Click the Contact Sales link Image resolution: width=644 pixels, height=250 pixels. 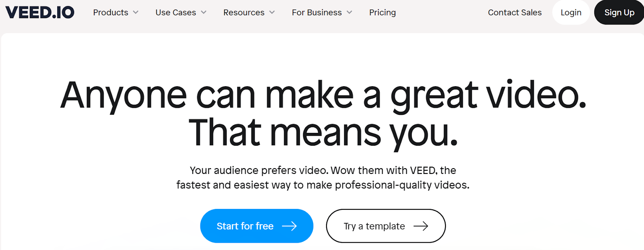tap(515, 12)
